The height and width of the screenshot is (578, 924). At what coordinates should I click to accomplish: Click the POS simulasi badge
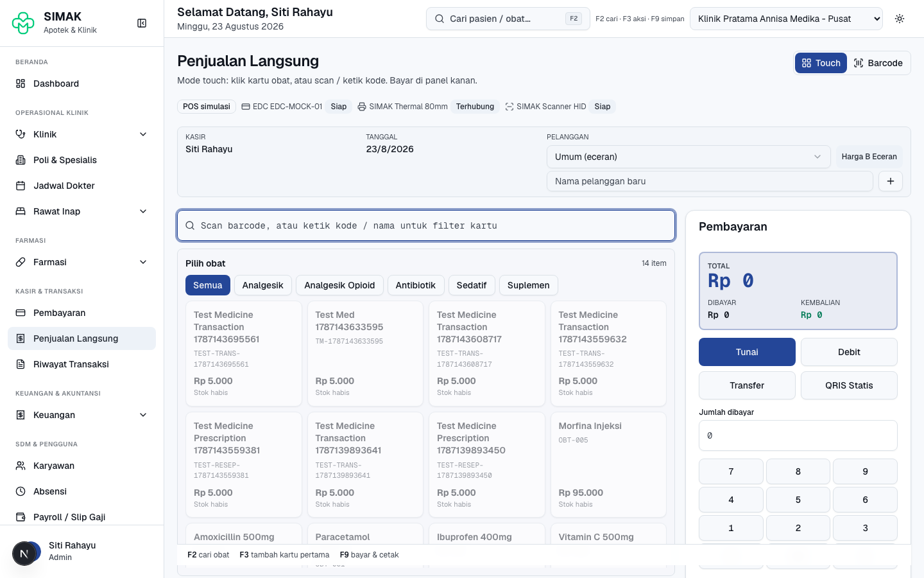tap(207, 107)
